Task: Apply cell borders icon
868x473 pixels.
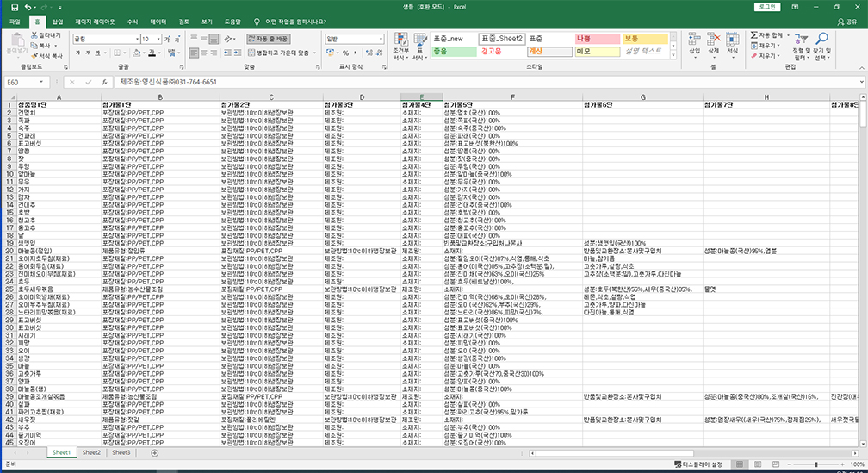Action: [x=117, y=53]
